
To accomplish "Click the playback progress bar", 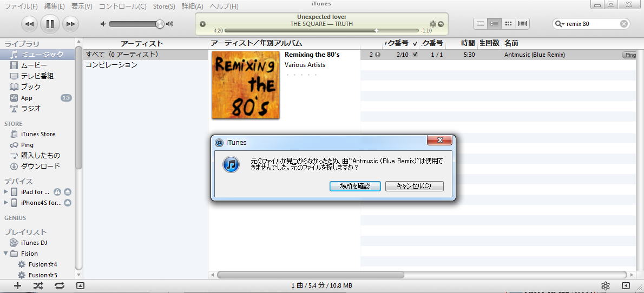I will click(x=321, y=31).
